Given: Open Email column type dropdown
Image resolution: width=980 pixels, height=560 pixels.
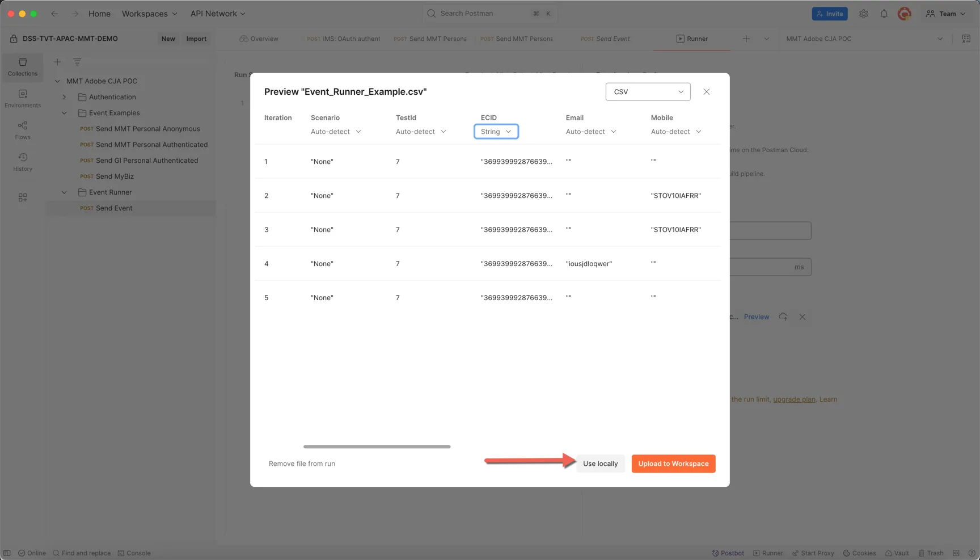Looking at the screenshot, I should [591, 132].
